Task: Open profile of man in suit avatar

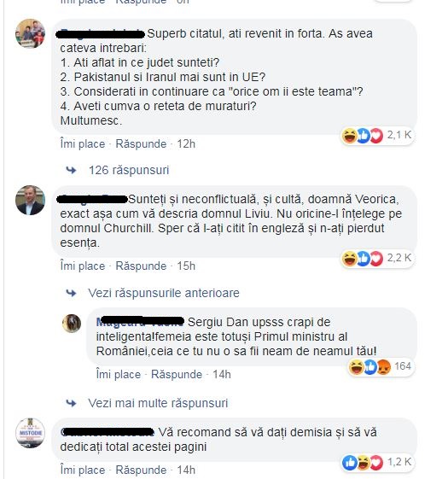Action: [30, 200]
